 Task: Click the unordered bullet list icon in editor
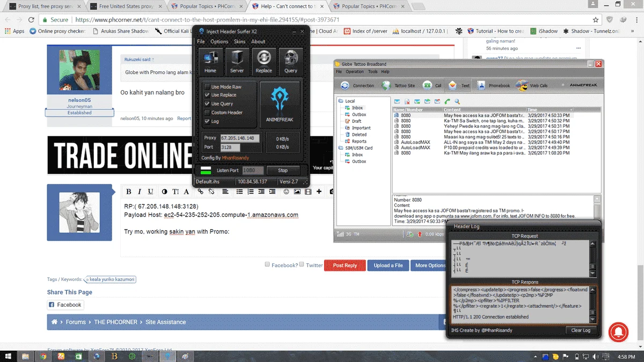tap(240, 191)
